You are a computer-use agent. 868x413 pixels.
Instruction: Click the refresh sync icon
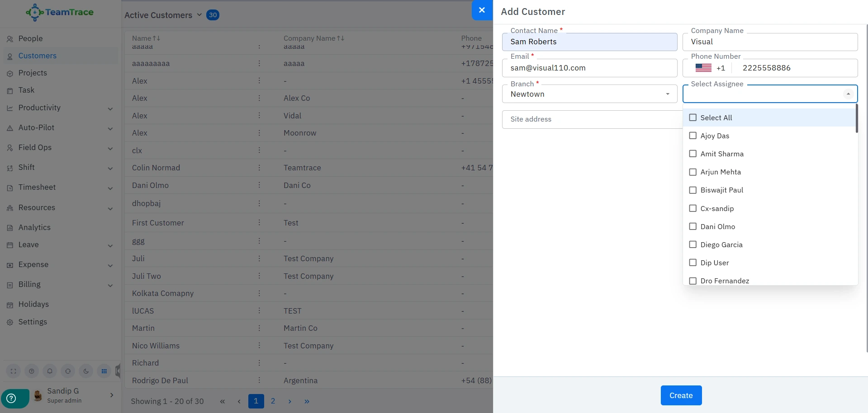[68, 371]
